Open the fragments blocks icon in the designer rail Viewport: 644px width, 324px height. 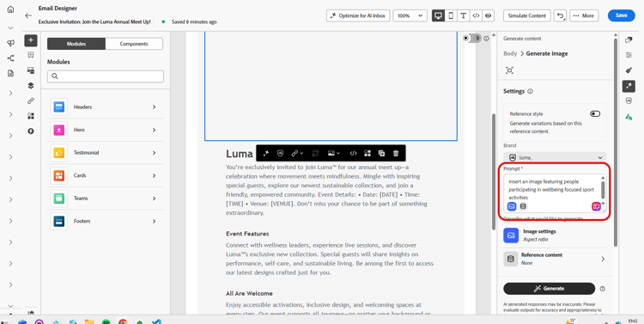[31, 116]
